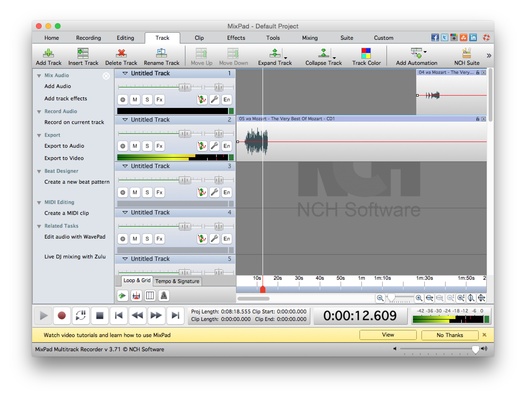Collapse the Export sidebar section
This screenshot has height=400, width=526.
coord(39,136)
